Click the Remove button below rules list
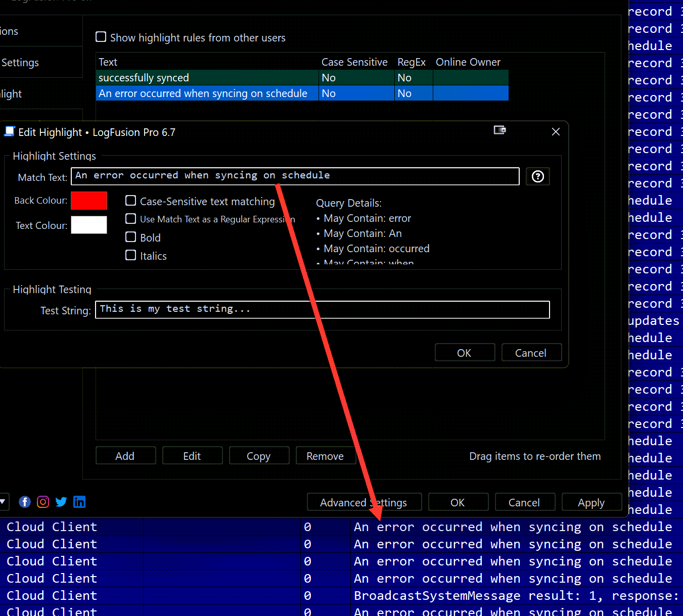683x616 pixels. point(325,456)
